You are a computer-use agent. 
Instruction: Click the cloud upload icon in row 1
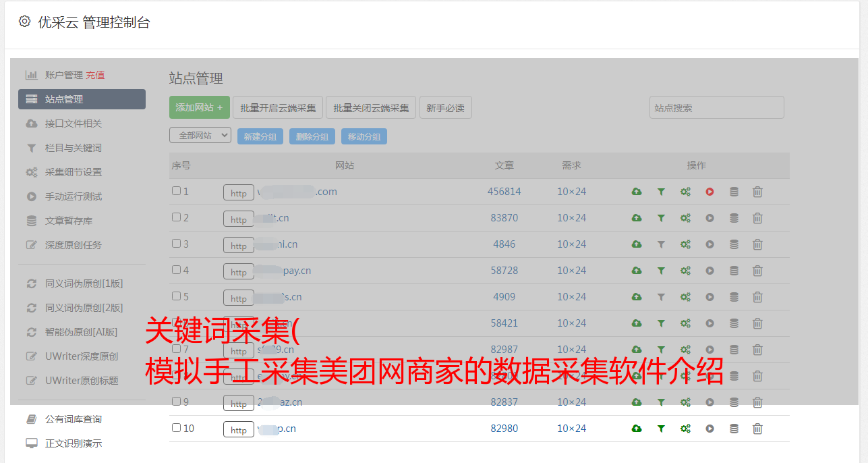tap(637, 192)
